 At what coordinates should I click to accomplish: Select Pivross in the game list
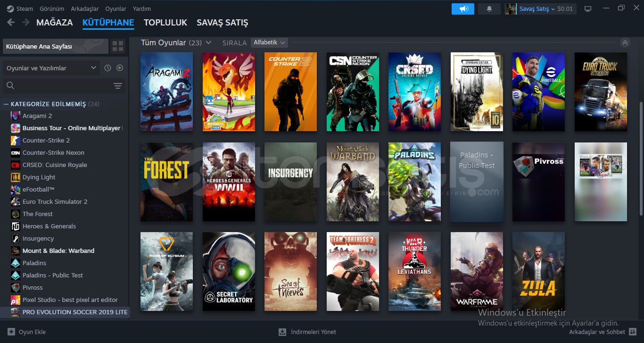click(x=64, y=287)
